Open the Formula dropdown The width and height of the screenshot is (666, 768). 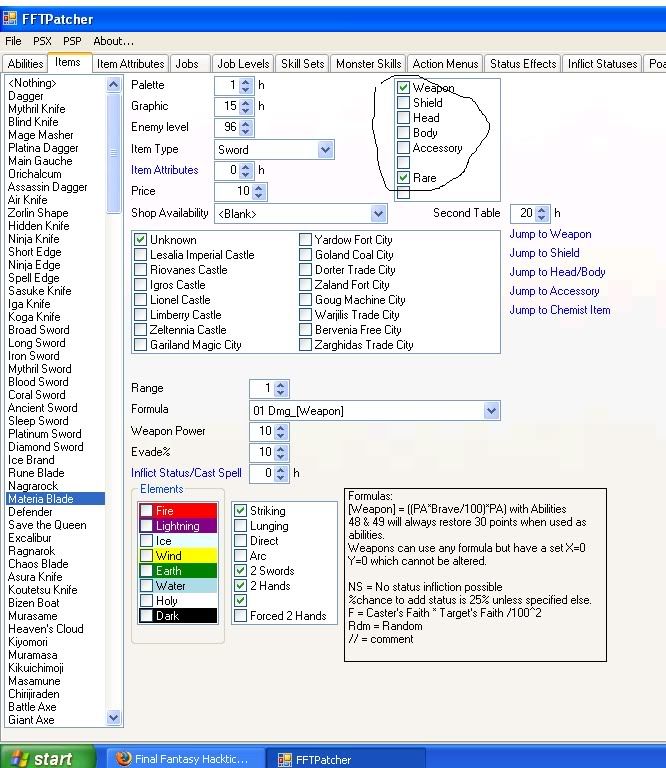tap(491, 410)
